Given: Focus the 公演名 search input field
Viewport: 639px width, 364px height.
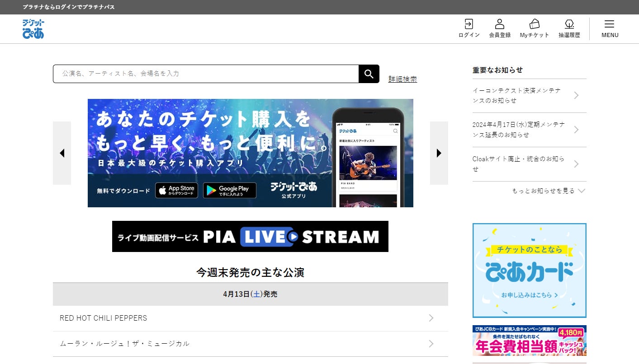Looking at the screenshot, I should click(x=206, y=74).
